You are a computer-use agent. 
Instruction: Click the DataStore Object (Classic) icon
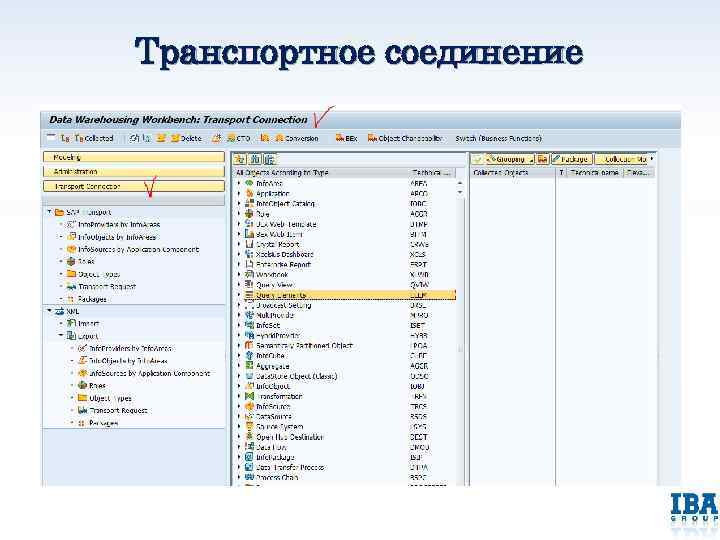coord(249,376)
